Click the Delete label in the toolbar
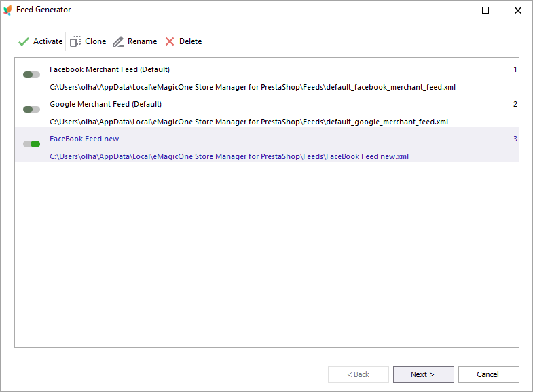533x392 pixels. click(190, 41)
